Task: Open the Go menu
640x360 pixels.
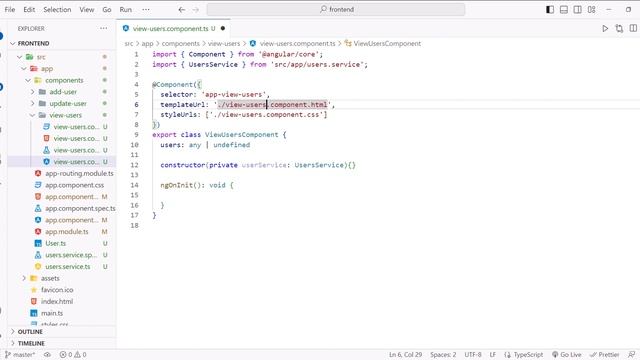Action: click(x=107, y=9)
